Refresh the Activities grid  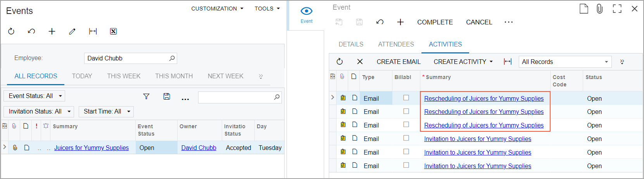[340, 62]
